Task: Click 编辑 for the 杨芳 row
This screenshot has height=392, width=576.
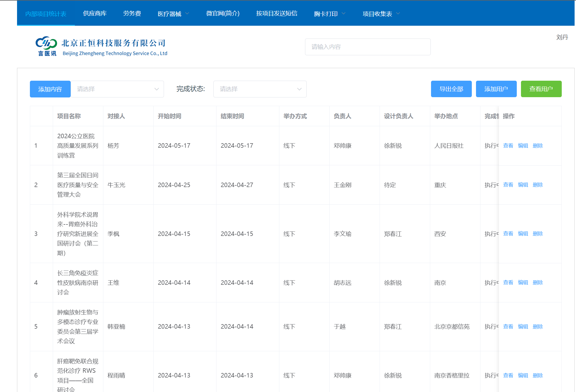Action: click(523, 146)
